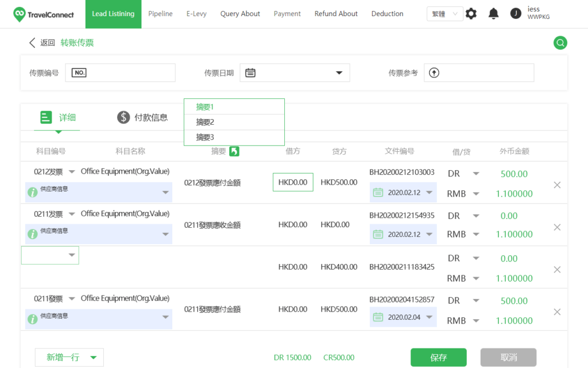Delete the first row with X icon
This screenshot has height=368, width=588.
click(556, 185)
